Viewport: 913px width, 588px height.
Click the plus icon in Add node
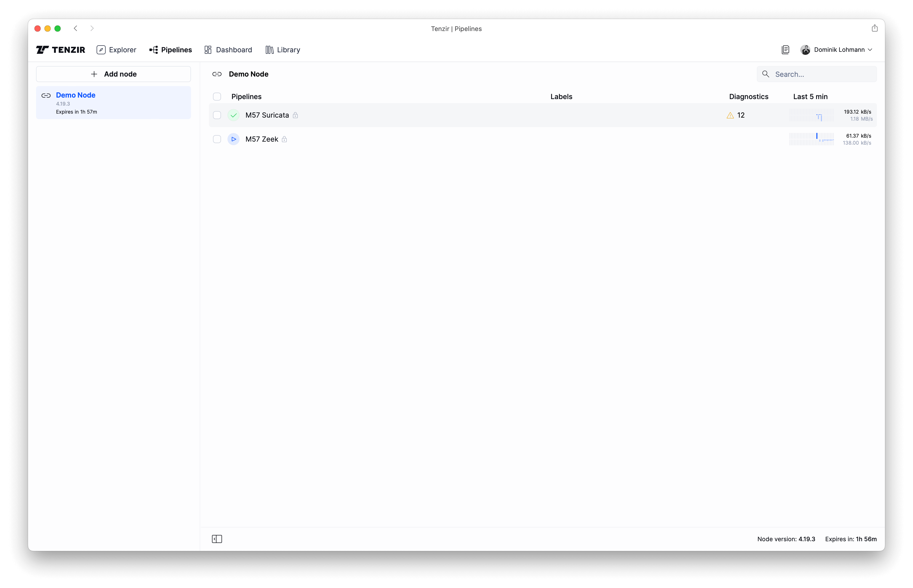coord(94,74)
